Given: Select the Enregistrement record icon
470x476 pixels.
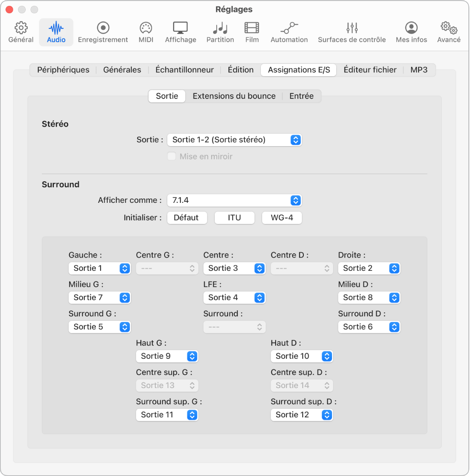Looking at the screenshot, I should point(103,28).
